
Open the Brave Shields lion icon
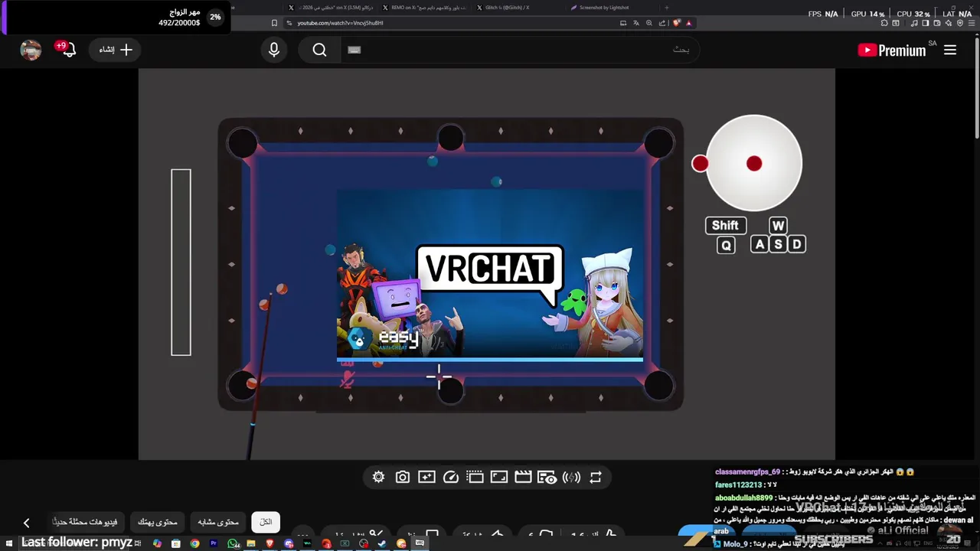[x=677, y=23]
